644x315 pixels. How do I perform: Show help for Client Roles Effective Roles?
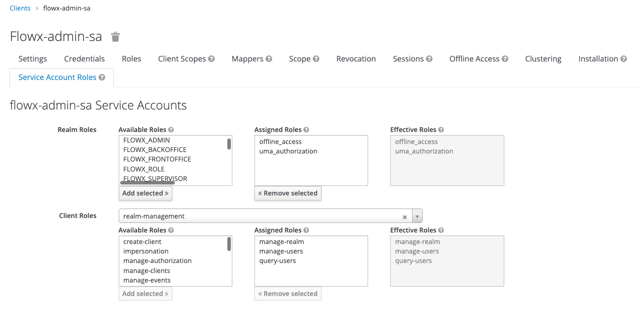pyautogui.click(x=441, y=230)
